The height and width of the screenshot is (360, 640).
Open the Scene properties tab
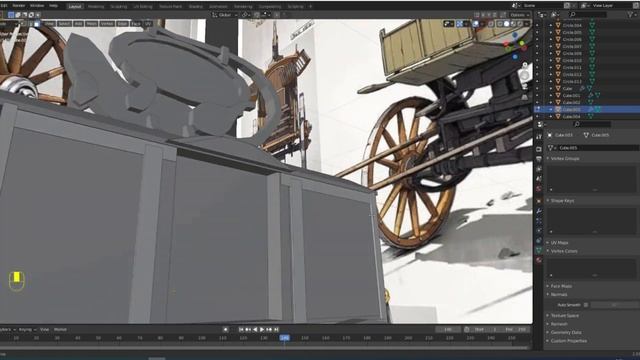click(x=539, y=178)
